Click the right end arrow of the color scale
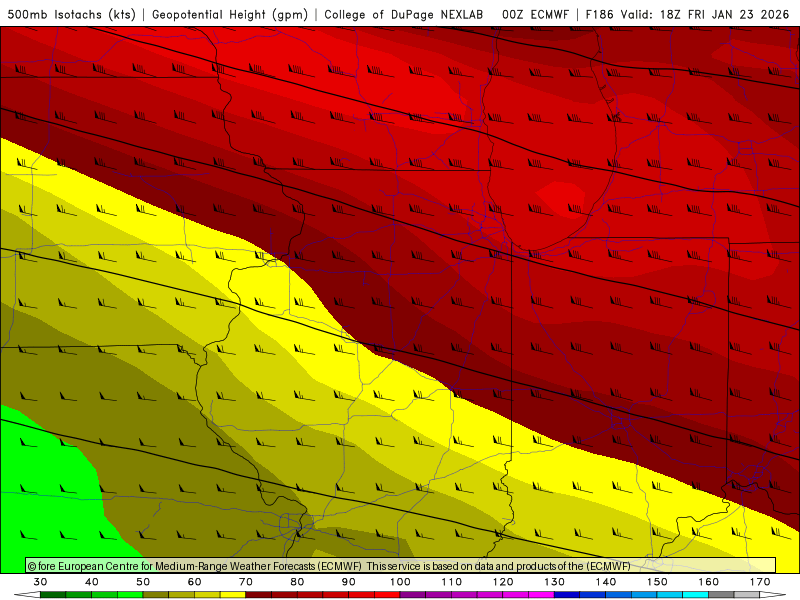This screenshot has height=600, width=800. tap(773, 595)
